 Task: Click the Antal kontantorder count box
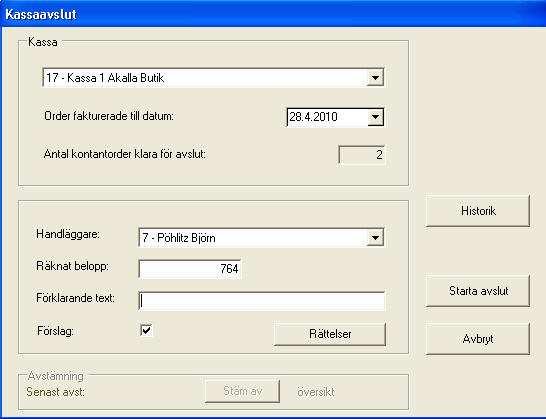tap(362, 154)
